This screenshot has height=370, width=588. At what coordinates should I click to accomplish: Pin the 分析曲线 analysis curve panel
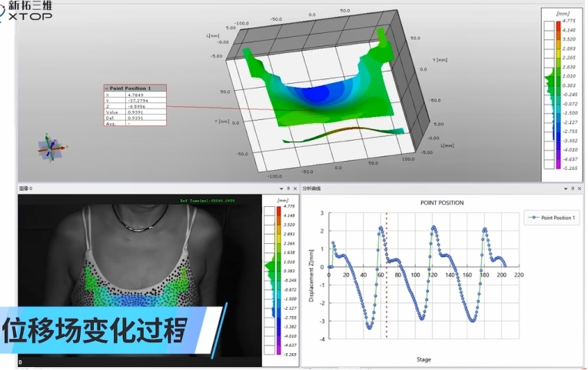(573, 188)
